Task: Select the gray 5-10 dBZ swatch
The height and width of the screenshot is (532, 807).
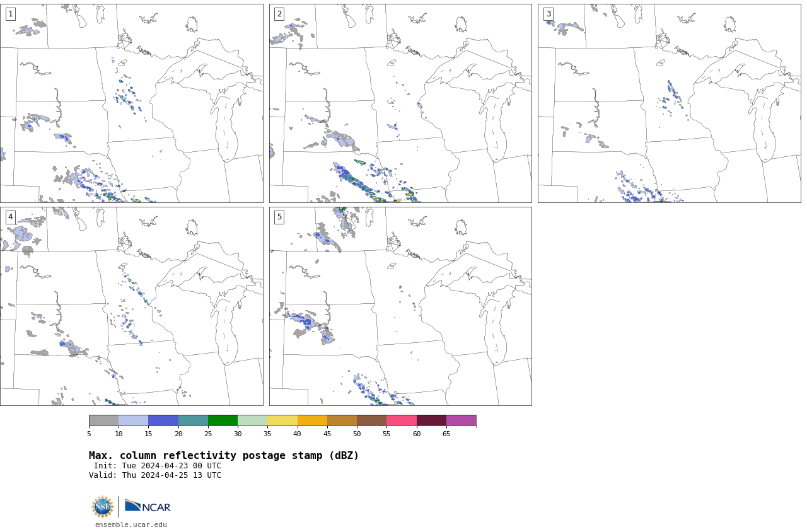Action: coord(103,420)
